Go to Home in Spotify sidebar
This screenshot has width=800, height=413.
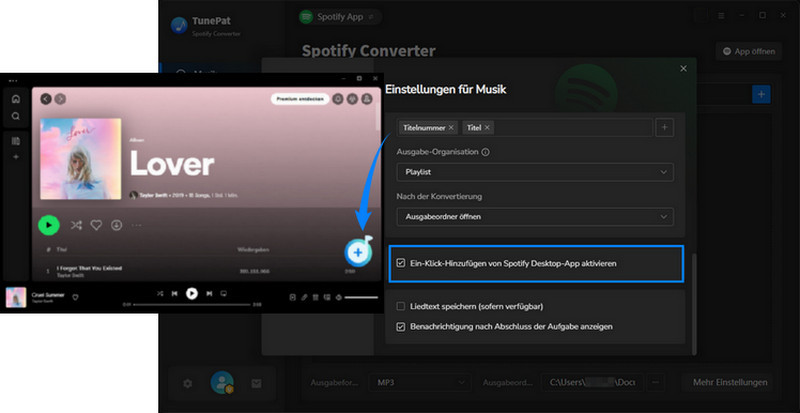pyautogui.click(x=16, y=99)
